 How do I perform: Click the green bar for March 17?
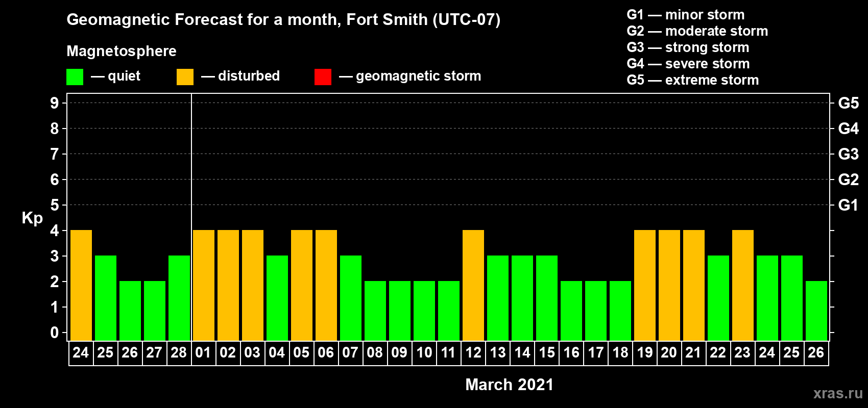point(596,311)
